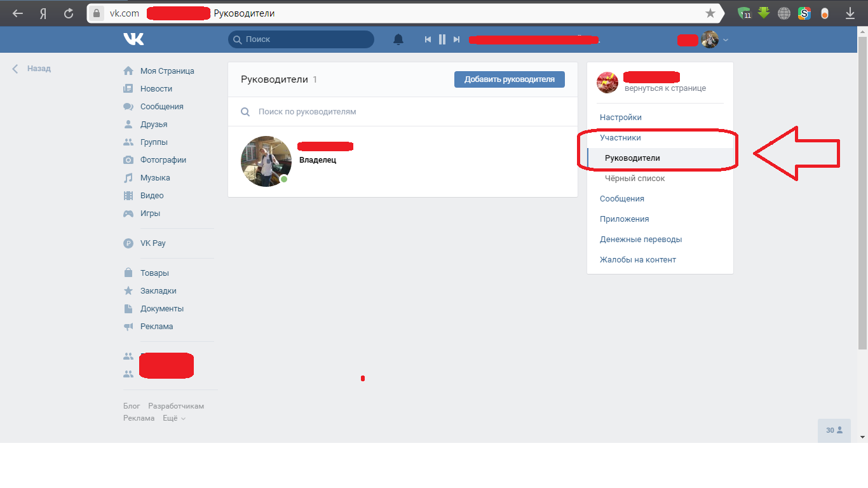Click the Документы file icon
The image size is (868, 488).
pyautogui.click(x=128, y=309)
